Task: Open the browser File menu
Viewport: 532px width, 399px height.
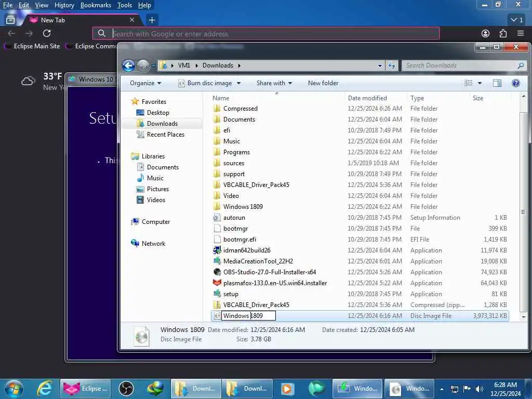Action: tap(7, 5)
